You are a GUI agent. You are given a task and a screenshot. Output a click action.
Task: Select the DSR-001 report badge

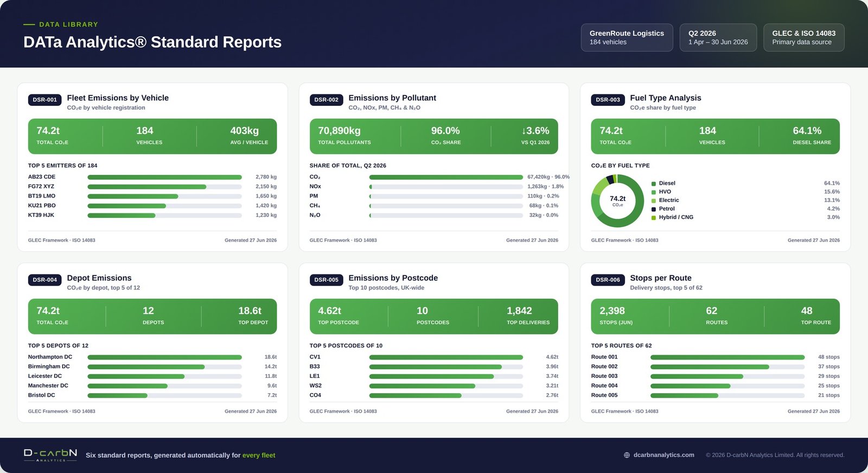[x=44, y=100]
